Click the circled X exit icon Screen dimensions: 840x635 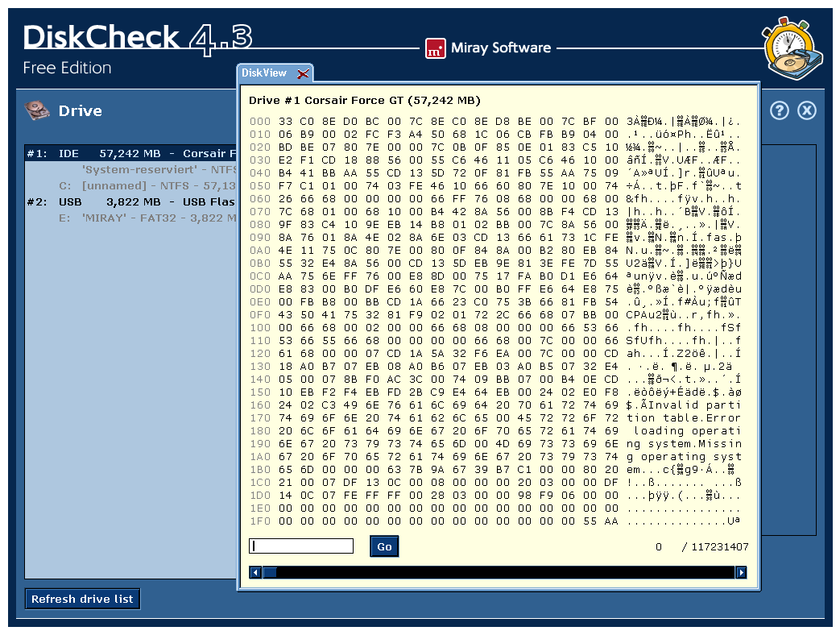click(807, 110)
